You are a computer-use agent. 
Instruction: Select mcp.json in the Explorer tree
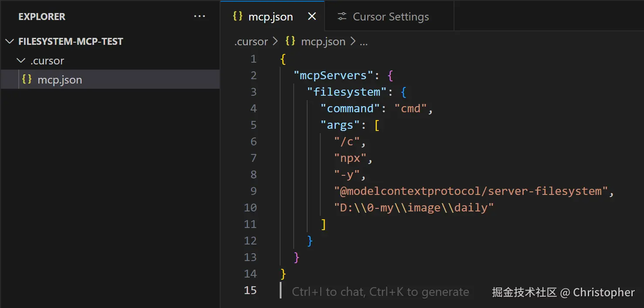(110, 80)
